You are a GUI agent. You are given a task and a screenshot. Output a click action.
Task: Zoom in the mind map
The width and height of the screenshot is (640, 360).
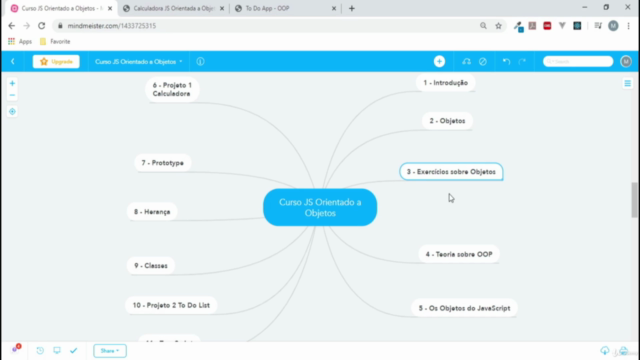point(12,83)
